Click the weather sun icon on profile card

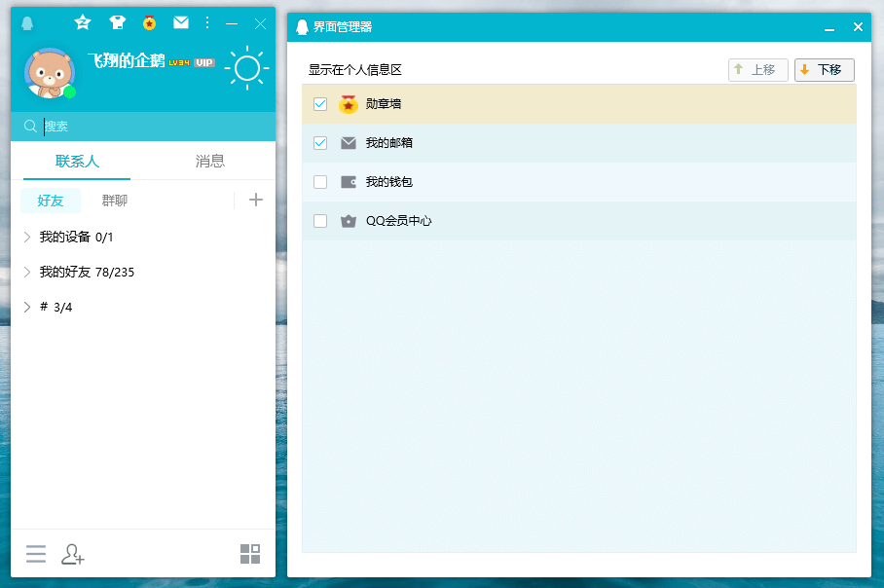246,68
